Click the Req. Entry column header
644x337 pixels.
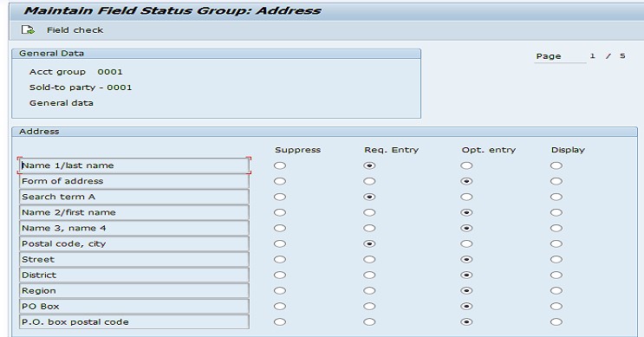click(392, 150)
